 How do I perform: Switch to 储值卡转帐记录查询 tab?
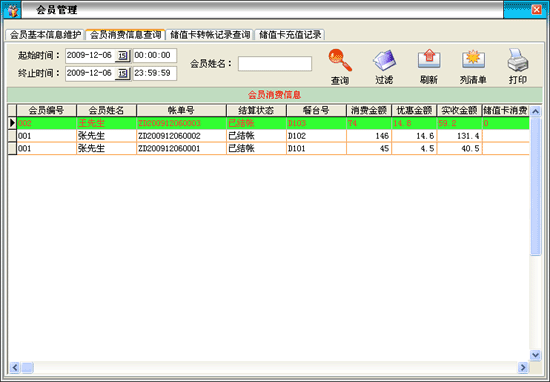pyautogui.click(x=210, y=35)
